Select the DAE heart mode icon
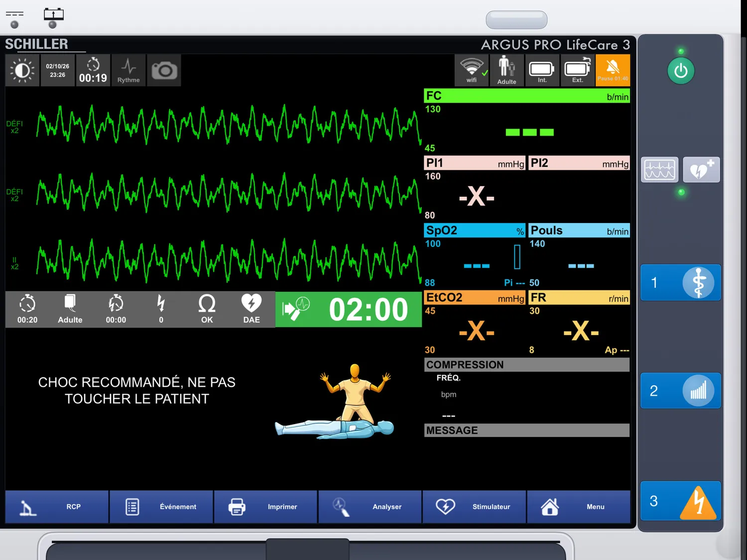Screen dimensions: 747x560 point(251,309)
